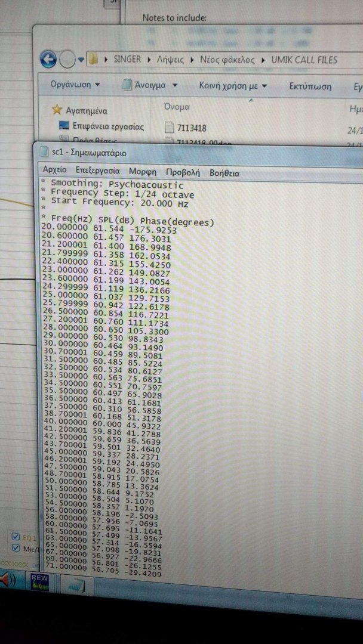
Task: Open the Επεξεργασία menu in Notepad
Action: tap(97, 171)
